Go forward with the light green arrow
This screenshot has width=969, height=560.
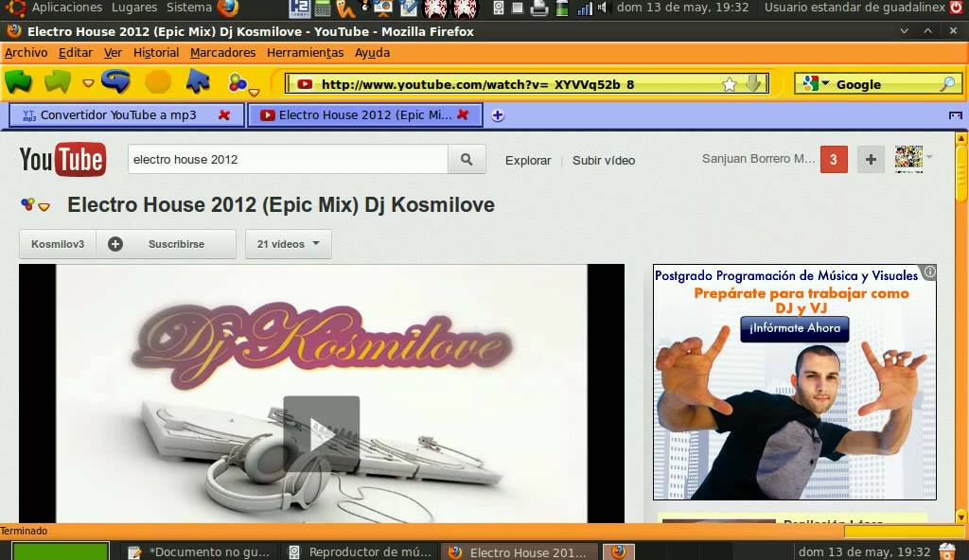pos(58,81)
